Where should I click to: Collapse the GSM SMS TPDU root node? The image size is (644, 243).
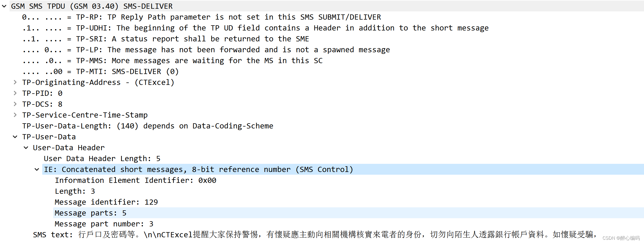[x=4, y=6]
